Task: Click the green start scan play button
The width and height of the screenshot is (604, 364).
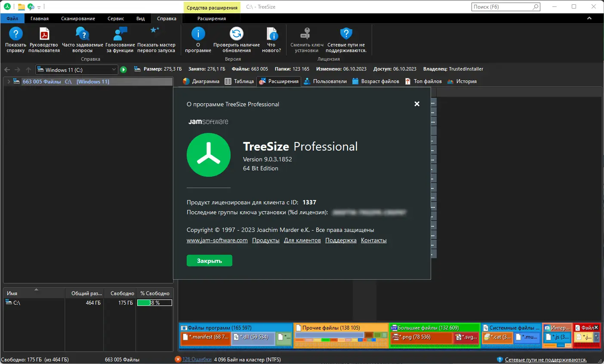Action: [123, 70]
